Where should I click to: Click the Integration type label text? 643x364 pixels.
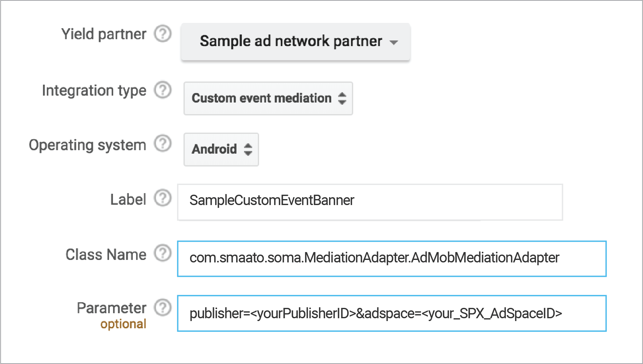pos(94,91)
